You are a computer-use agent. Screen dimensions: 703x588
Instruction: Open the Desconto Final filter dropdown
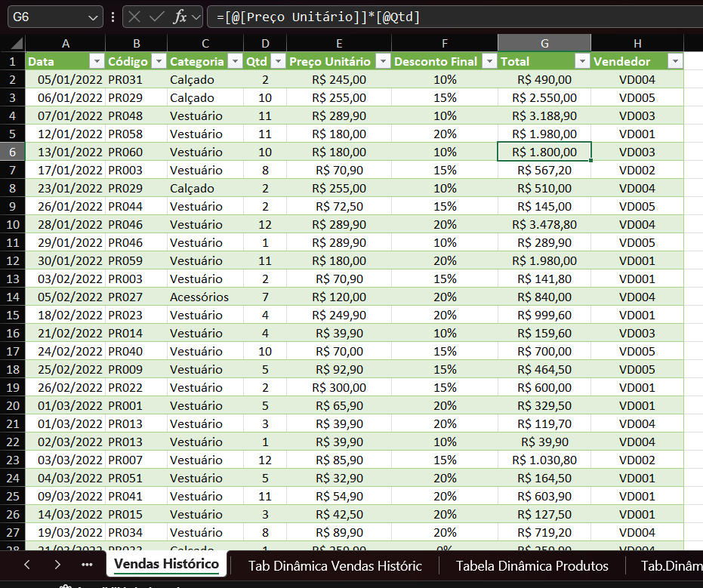pyautogui.click(x=489, y=61)
